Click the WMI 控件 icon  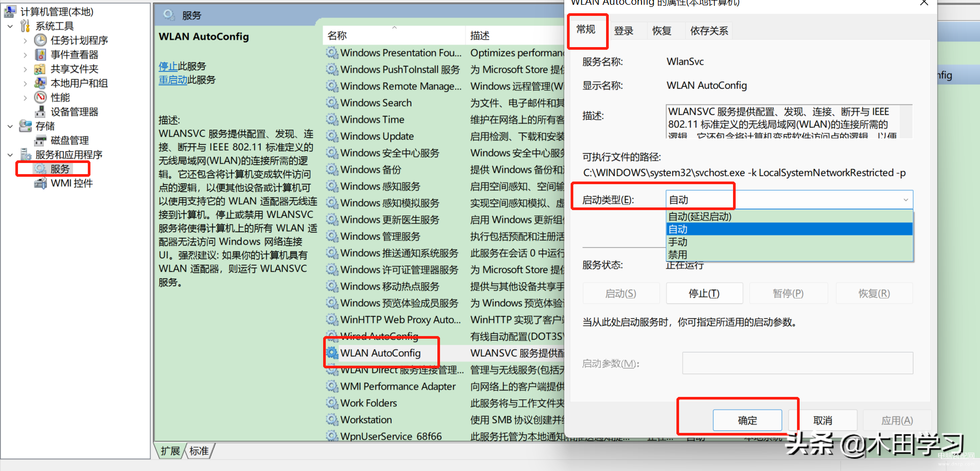pyautogui.click(x=40, y=183)
